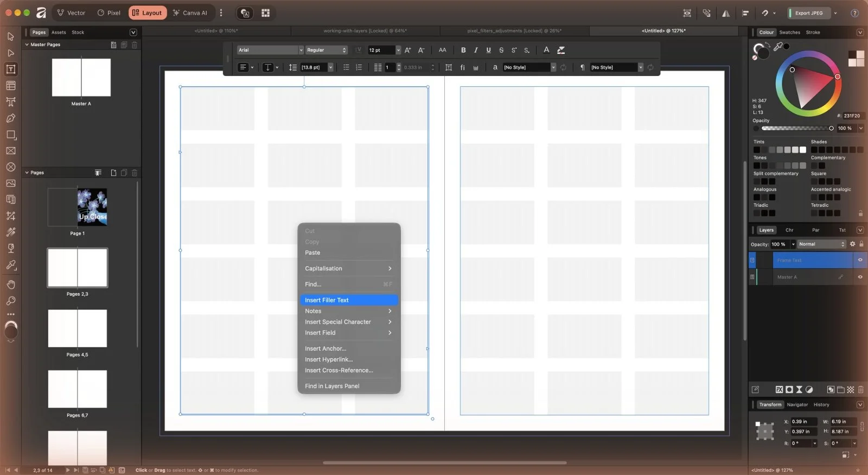The image size is (868, 475).
Task: Toggle standard ligatures (fi)
Action: [x=462, y=67]
